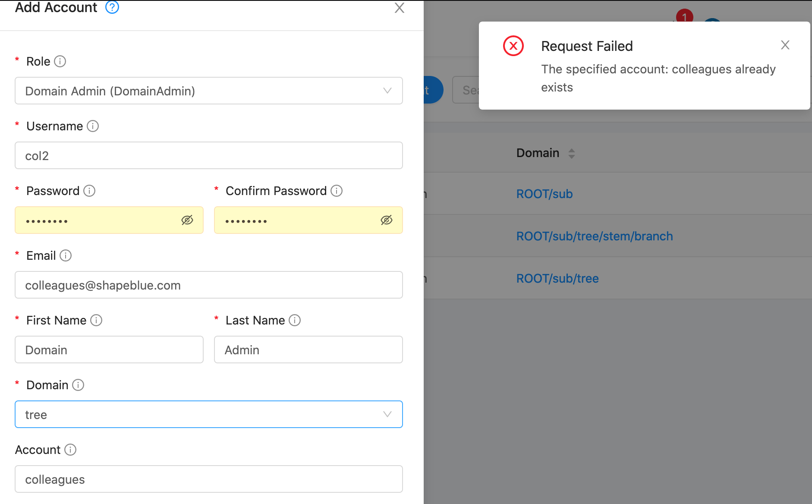
Task: Click the red error icon in Request Failed
Action: click(x=513, y=46)
